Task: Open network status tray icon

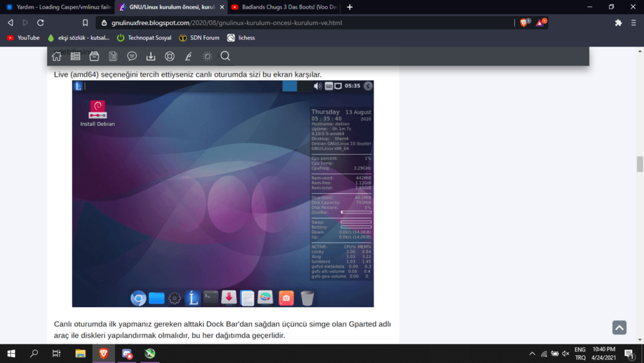Action: coord(544,354)
